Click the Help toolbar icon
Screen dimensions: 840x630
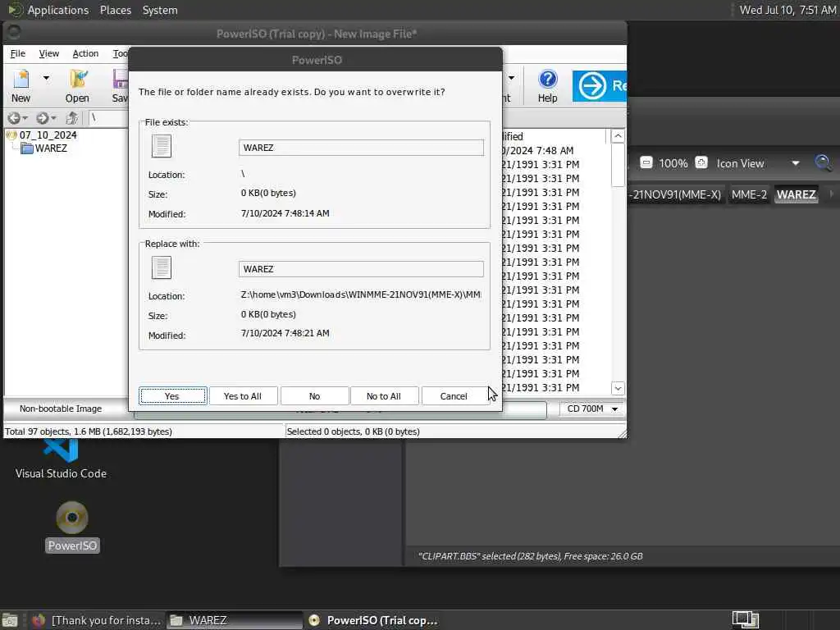(x=547, y=85)
